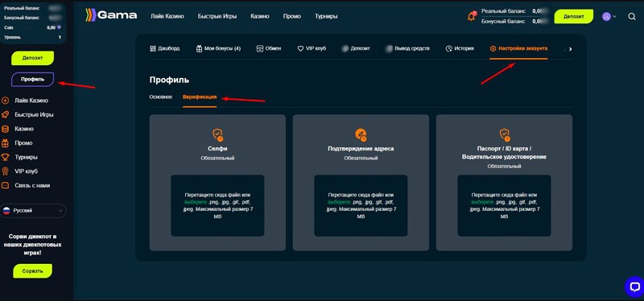The height and width of the screenshot is (301, 644).
Task: Click the sidebar Депозит button
Action: pos(32,58)
